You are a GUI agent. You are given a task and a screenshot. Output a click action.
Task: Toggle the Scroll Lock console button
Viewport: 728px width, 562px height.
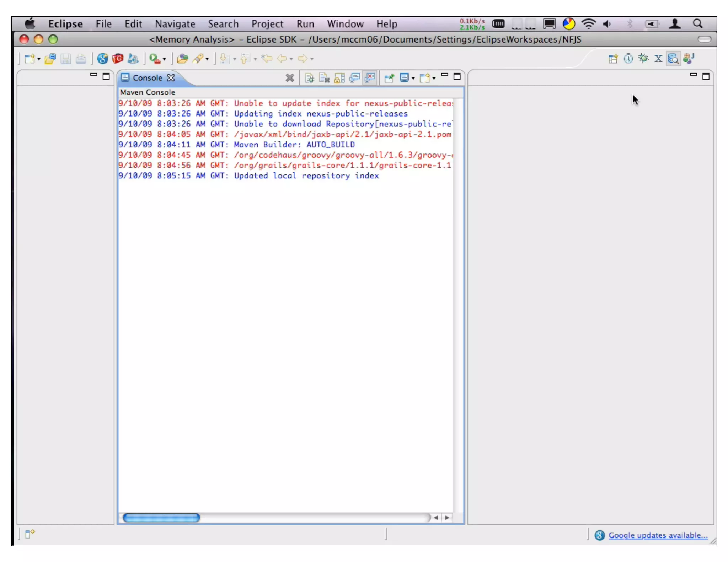pos(339,77)
